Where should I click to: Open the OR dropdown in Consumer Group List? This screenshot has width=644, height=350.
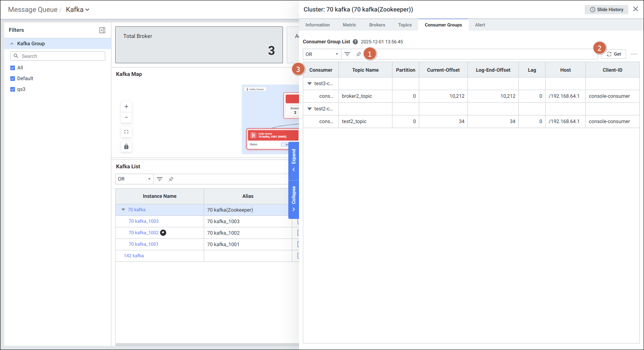[322, 54]
